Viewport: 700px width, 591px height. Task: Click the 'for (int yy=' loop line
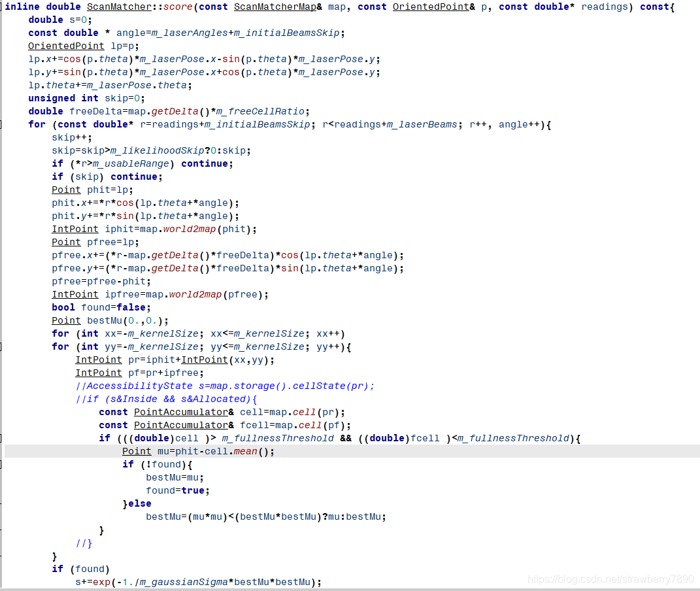tap(201, 347)
